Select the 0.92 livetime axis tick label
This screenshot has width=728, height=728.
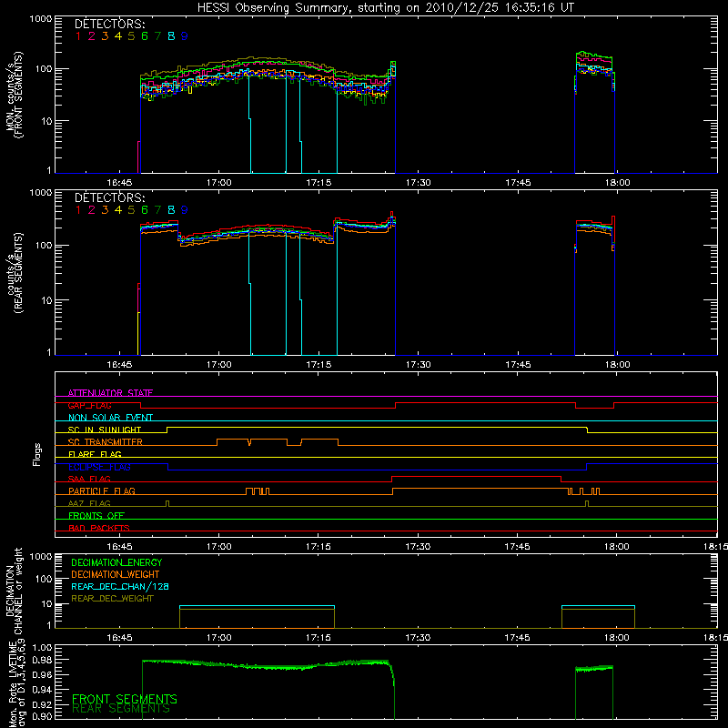coord(42,705)
